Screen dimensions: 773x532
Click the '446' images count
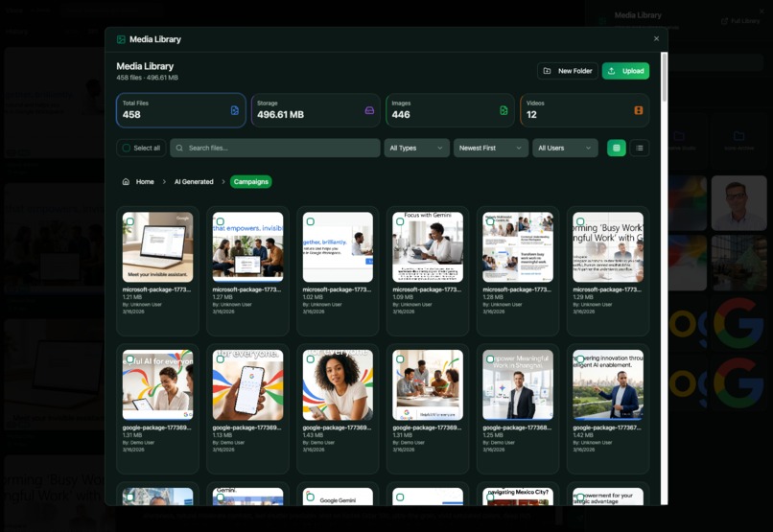click(x=401, y=115)
